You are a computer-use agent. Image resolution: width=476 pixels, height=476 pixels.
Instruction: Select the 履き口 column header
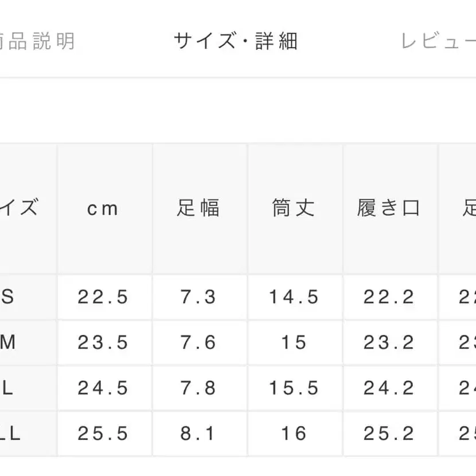pos(389,208)
